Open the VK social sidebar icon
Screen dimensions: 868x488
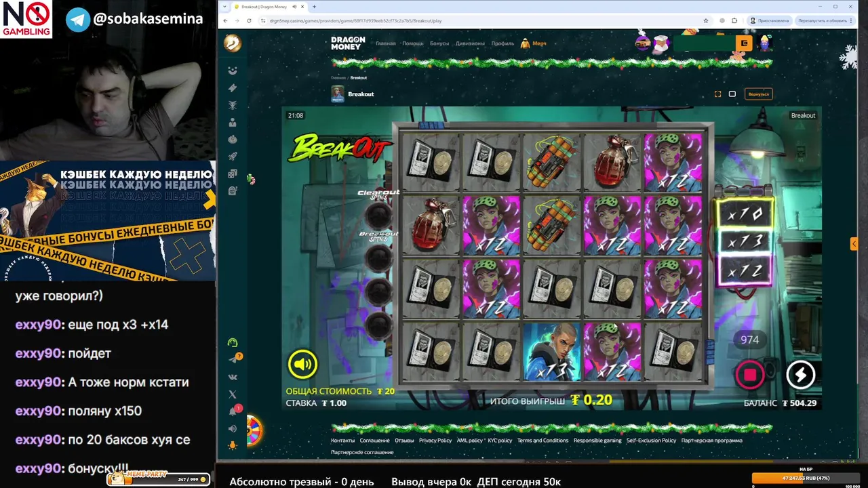pos(233,377)
